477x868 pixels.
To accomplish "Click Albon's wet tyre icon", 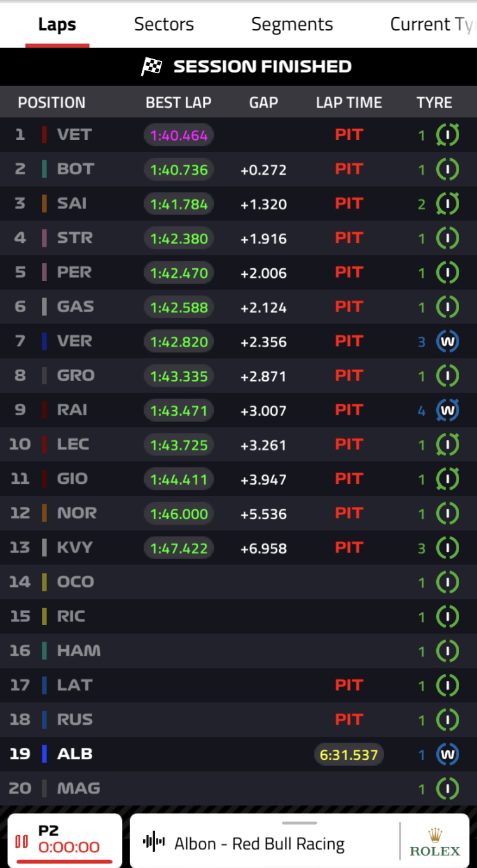I will pyautogui.click(x=447, y=754).
